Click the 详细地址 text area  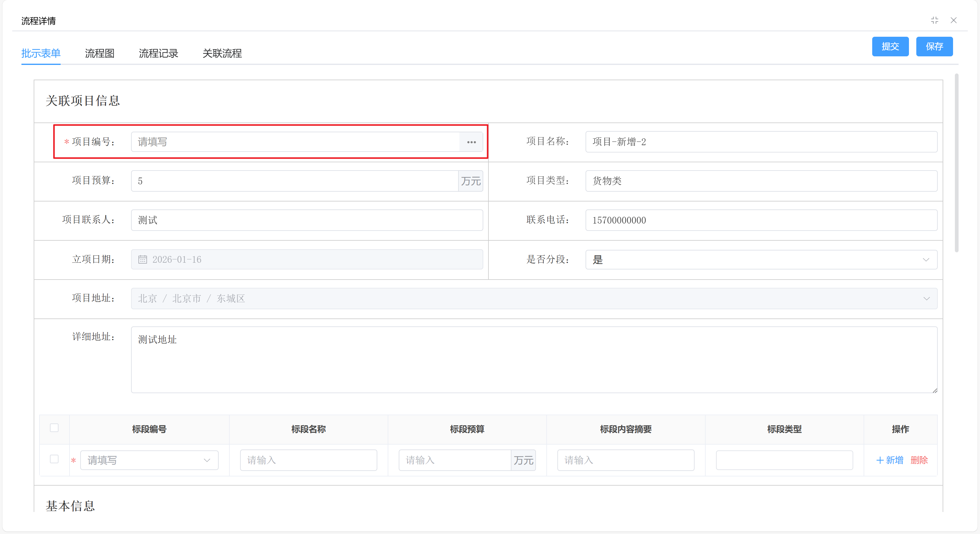pyautogui.click(x=534, y=360)
